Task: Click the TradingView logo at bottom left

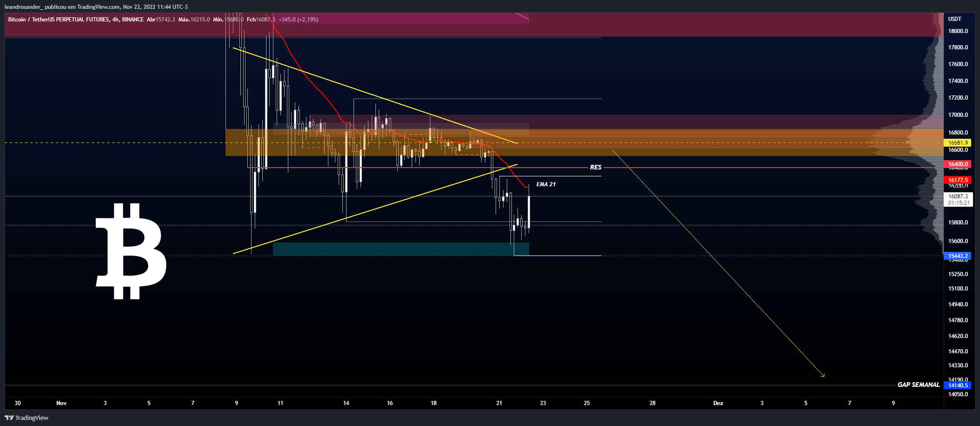Action: click(x=27, y=418)
